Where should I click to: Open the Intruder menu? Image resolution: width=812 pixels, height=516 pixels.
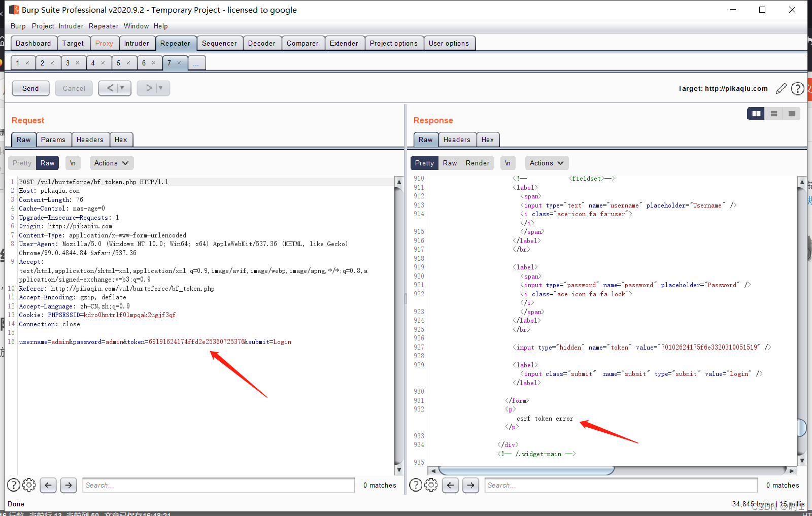coord(71,26)
